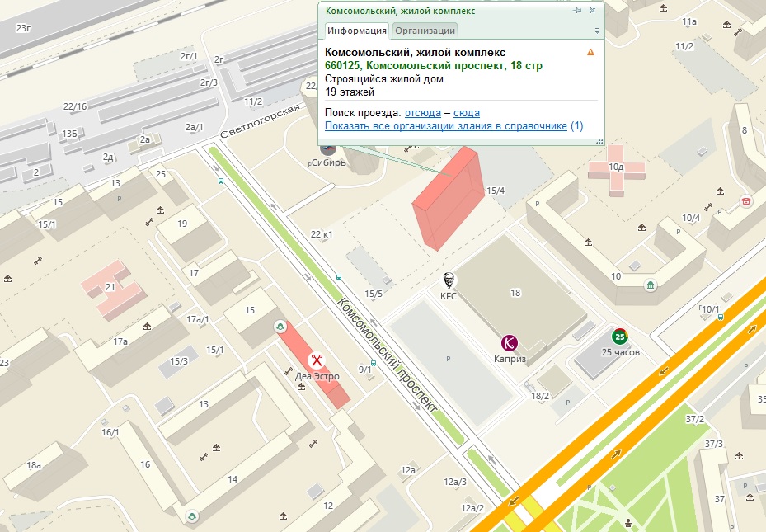This screenshot has height=532, width=766.
Task: Open 'Показать все организации здания' link
Action: point(445,126)
